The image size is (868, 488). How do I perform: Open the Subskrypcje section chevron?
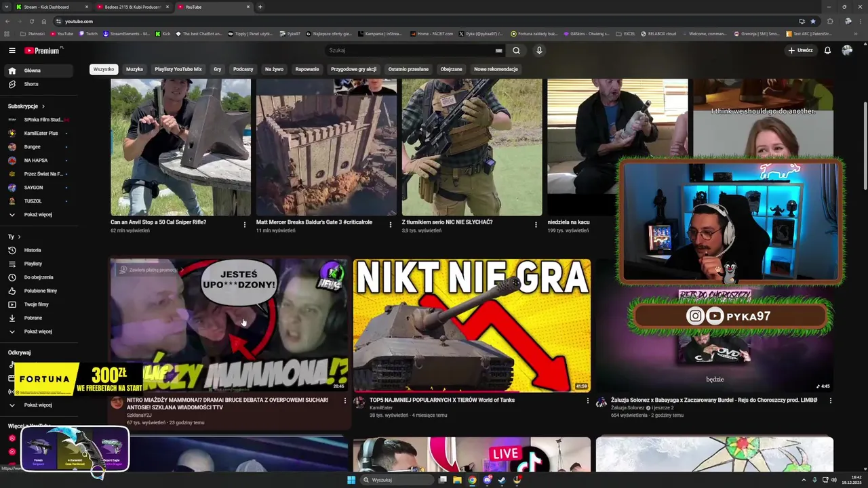tap(43, 106)
